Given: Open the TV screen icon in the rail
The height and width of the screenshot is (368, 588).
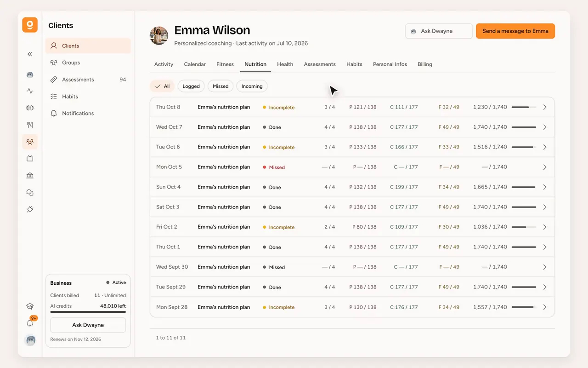Looking at the screenshot, I should point(30,159).
